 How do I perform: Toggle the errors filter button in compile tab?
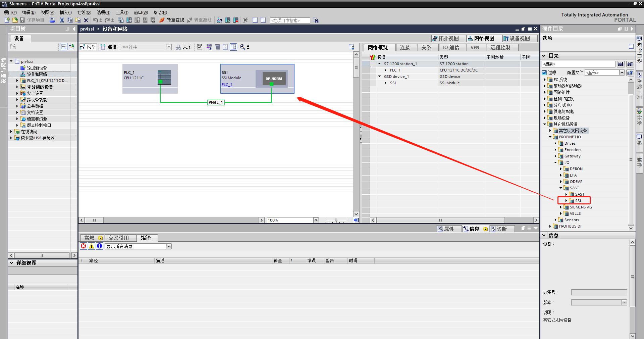[x=84, y=246]
